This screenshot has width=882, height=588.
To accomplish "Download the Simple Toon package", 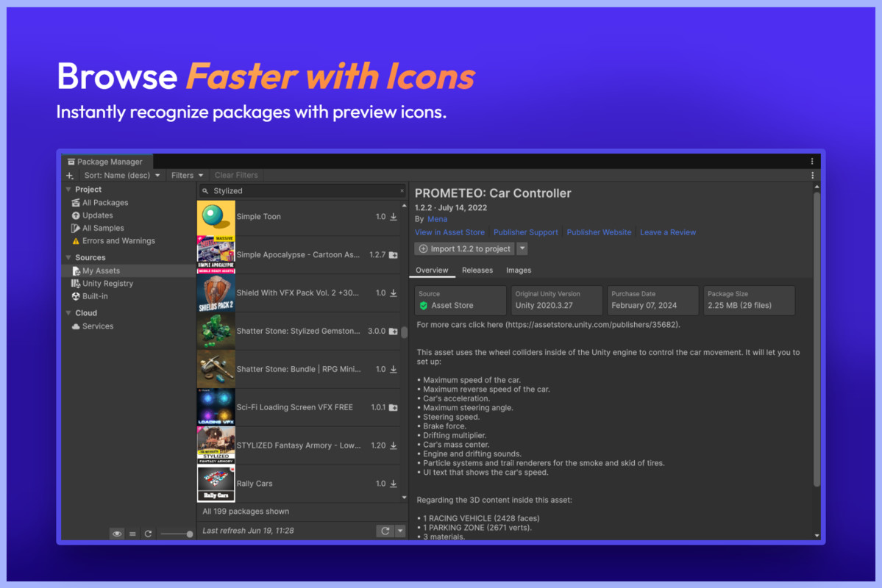I will [x=394, y=217].
